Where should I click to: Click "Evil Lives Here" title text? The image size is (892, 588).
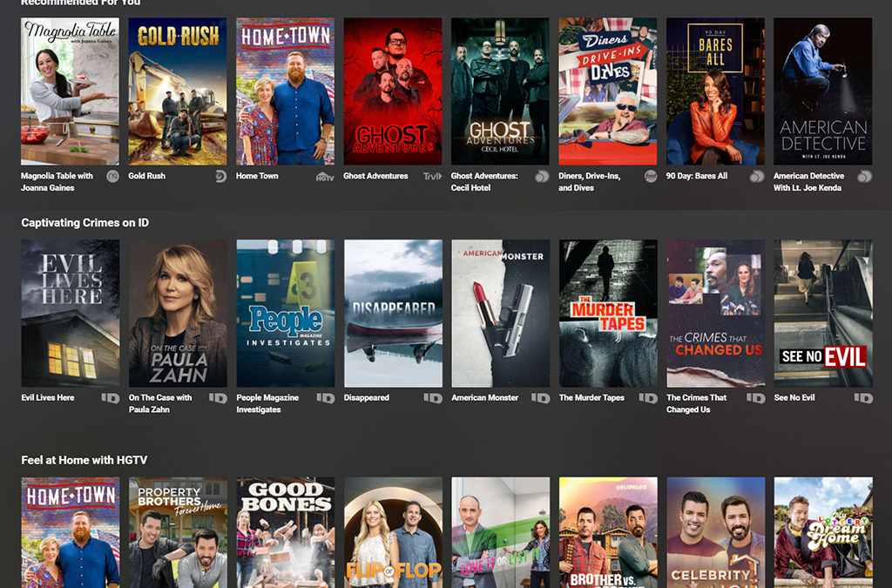pos(48,397)
